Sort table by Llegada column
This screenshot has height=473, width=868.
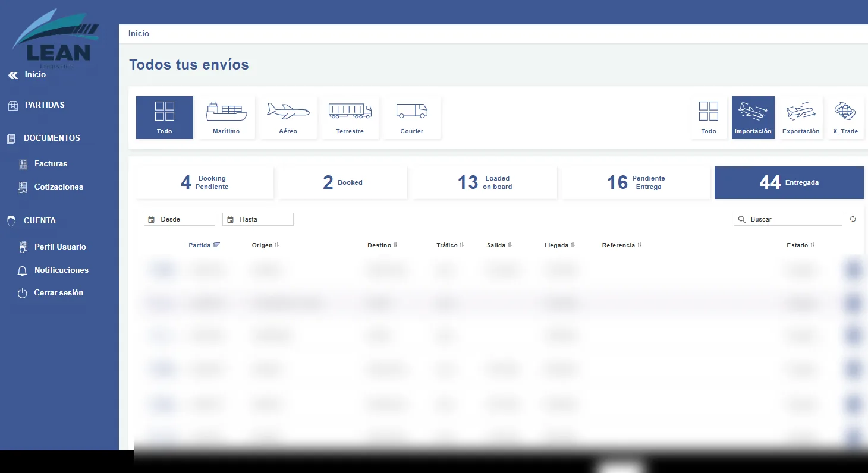(559, 245)
